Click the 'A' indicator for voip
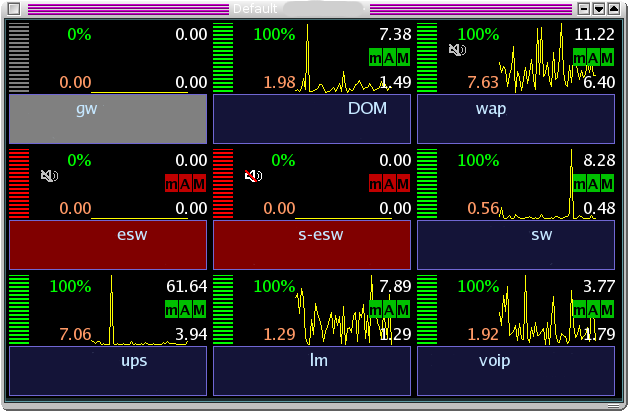 [593, 310]
